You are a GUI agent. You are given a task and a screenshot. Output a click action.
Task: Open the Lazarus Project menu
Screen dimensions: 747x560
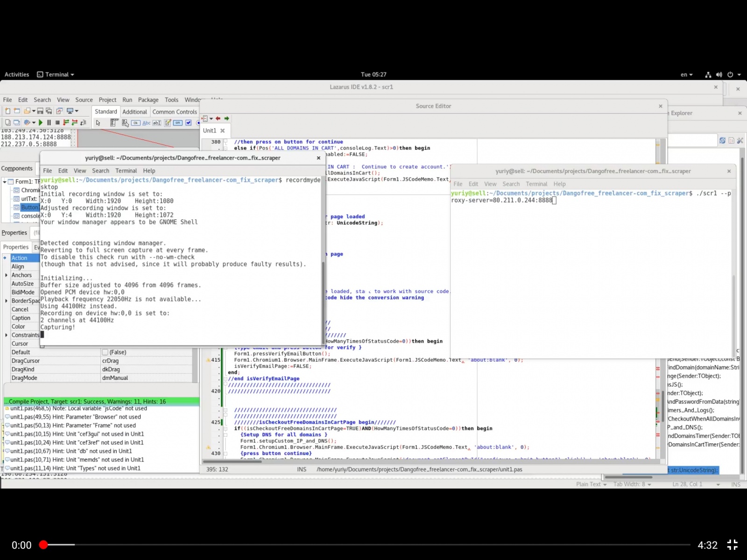point(107,100)
